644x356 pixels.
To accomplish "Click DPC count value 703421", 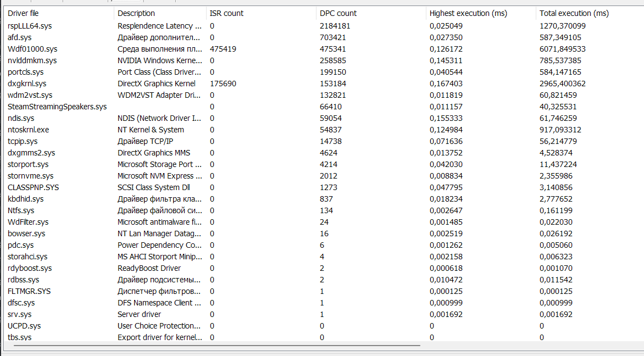I will pos(333,37).
